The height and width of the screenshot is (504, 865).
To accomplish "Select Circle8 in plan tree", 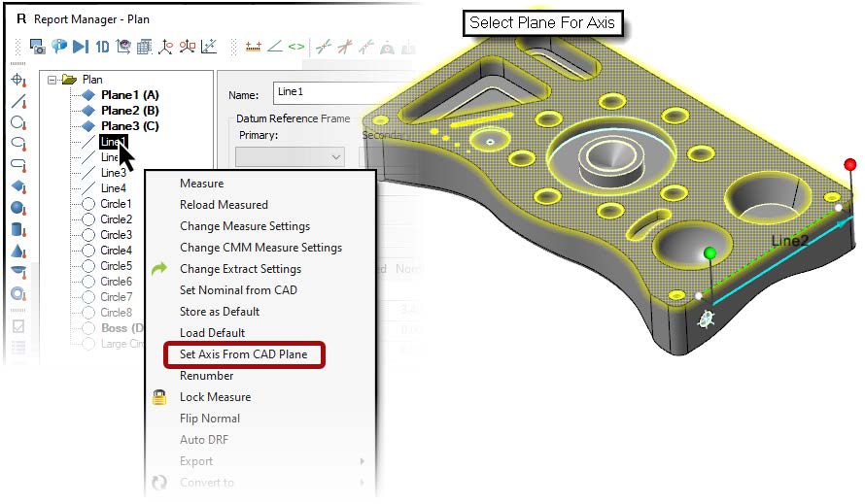I will pos(116,312).
